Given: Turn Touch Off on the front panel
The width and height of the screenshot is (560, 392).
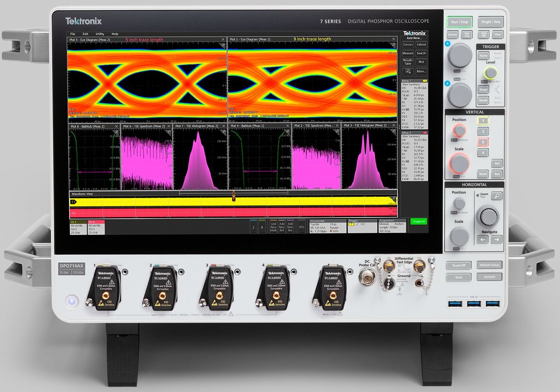Looking at the screenshot, I should click(x=458, y=265).
